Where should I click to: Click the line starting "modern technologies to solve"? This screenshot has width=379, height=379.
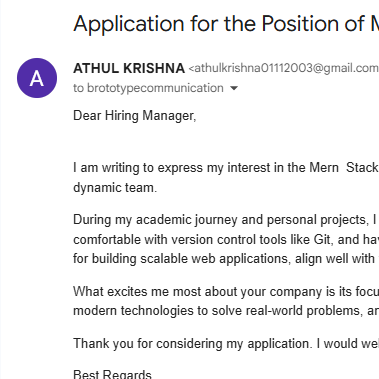[x=226, y=311]
